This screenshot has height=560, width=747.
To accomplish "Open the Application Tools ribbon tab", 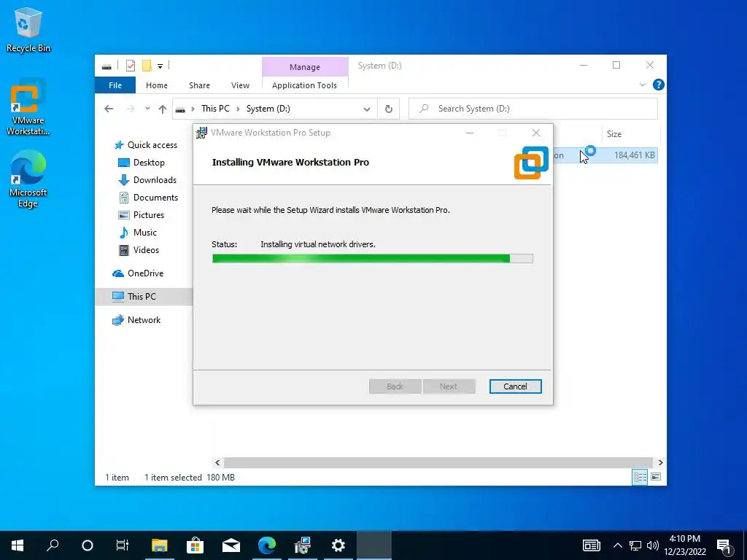I will (x=304, y=85).
